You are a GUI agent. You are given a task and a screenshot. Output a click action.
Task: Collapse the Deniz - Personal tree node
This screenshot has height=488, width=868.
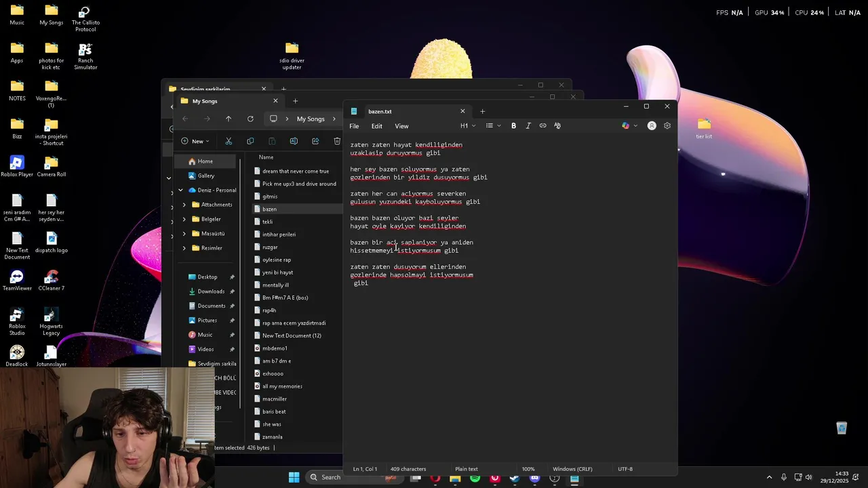coord(180,190)
